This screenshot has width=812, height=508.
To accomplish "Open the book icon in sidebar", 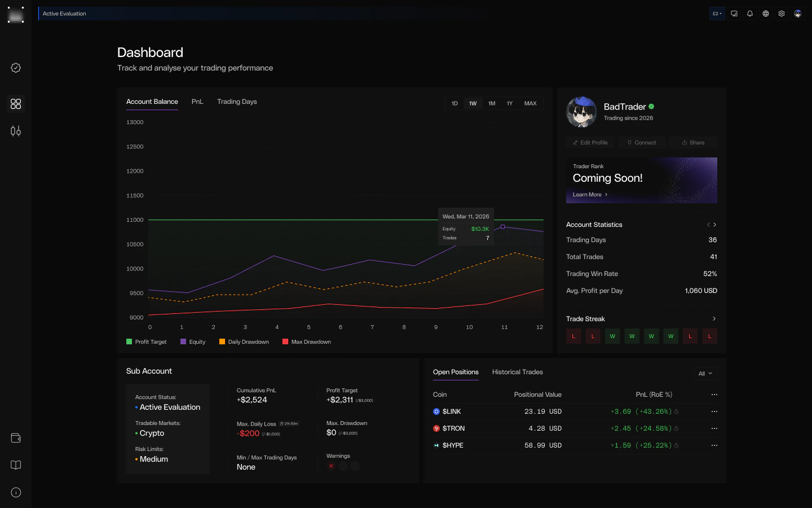I will click(16, 465).
